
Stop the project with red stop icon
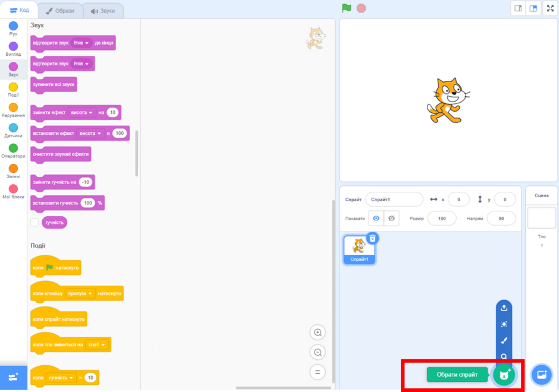[361, 8]
